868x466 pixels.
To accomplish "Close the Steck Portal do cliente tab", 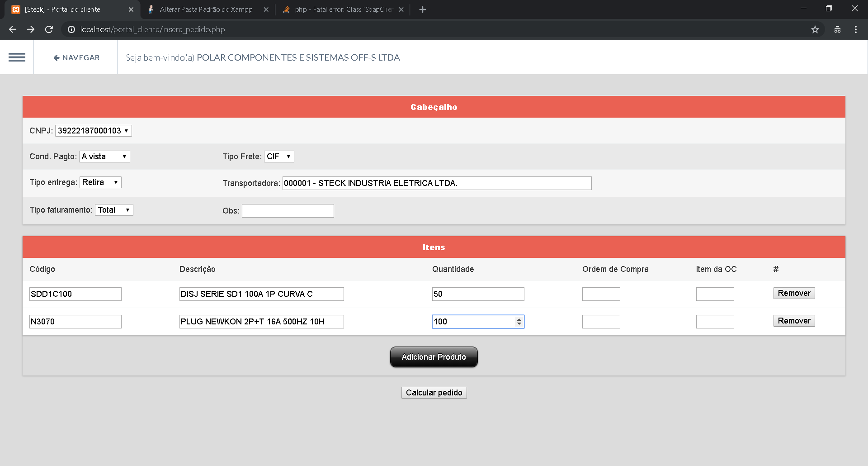I will coord(131,10).
